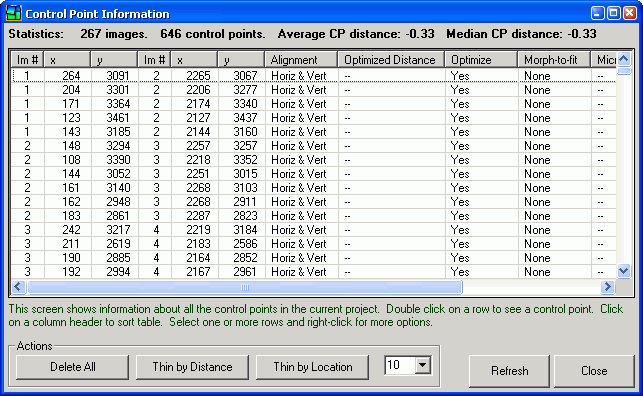Click Thin by Distance button
The image size is (643, 396).
coord(192,367)
